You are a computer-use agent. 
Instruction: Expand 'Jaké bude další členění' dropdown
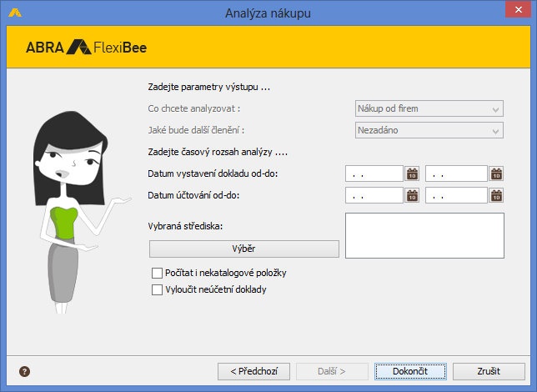tap(429, 130)
